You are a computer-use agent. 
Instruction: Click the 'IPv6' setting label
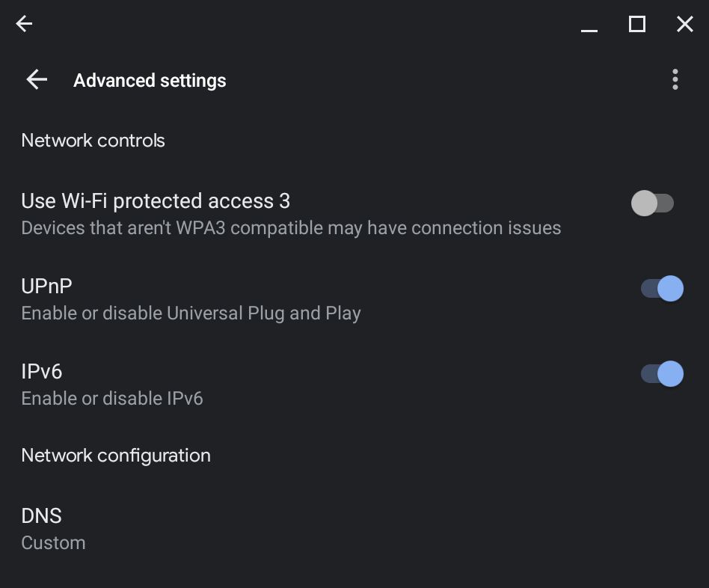pyautogui.click(x=41, y=371)
